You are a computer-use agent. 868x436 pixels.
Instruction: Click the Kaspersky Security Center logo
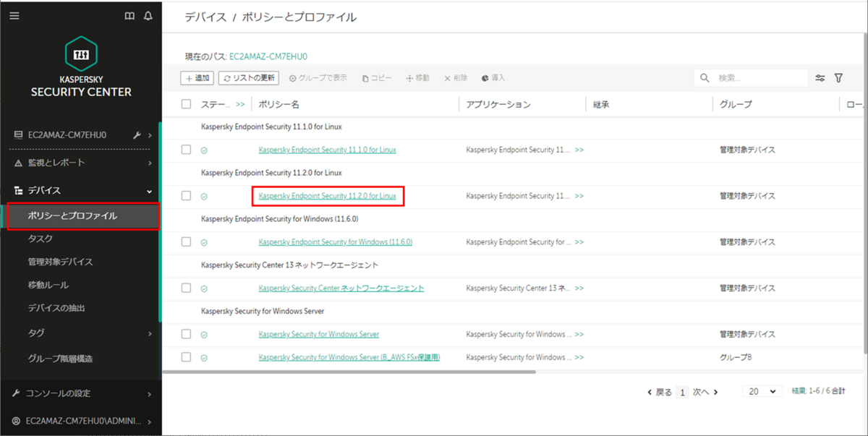81,67
